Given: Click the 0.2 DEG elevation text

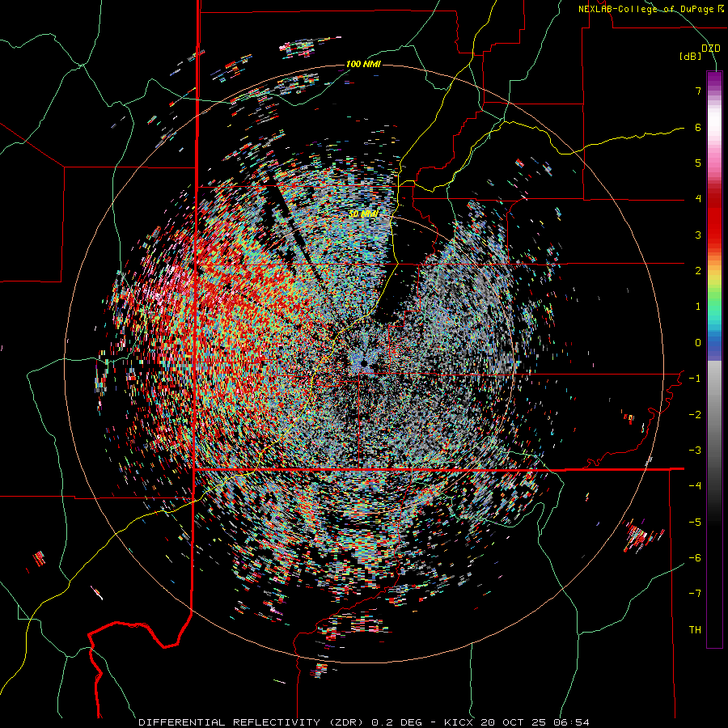Looking at the screenshot, I should point(397,722).
